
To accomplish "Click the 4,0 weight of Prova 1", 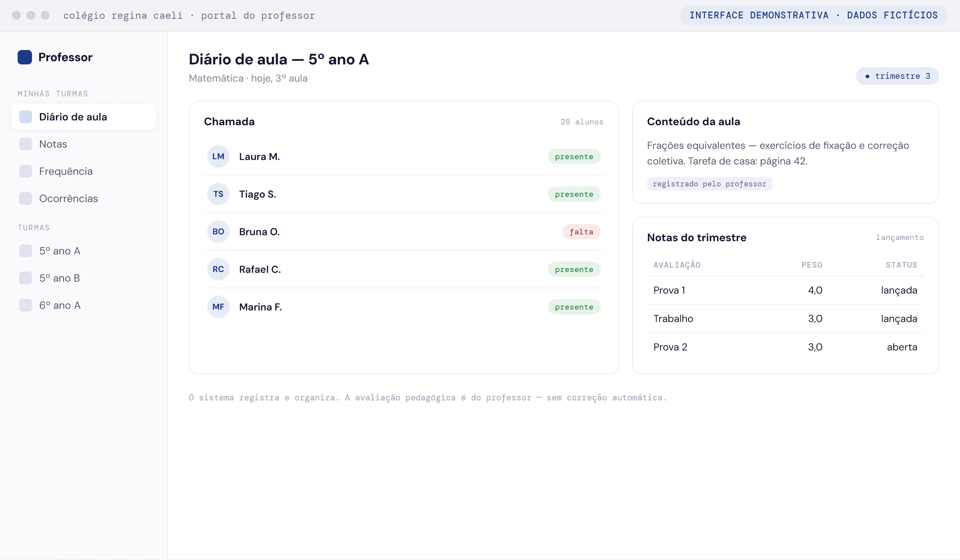I will click(x=815, y=290).
